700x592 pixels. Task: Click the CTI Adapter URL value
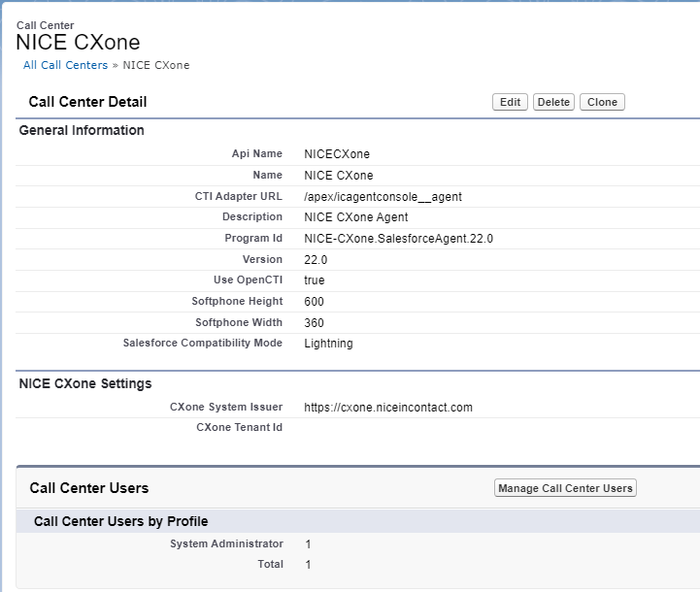383,196
